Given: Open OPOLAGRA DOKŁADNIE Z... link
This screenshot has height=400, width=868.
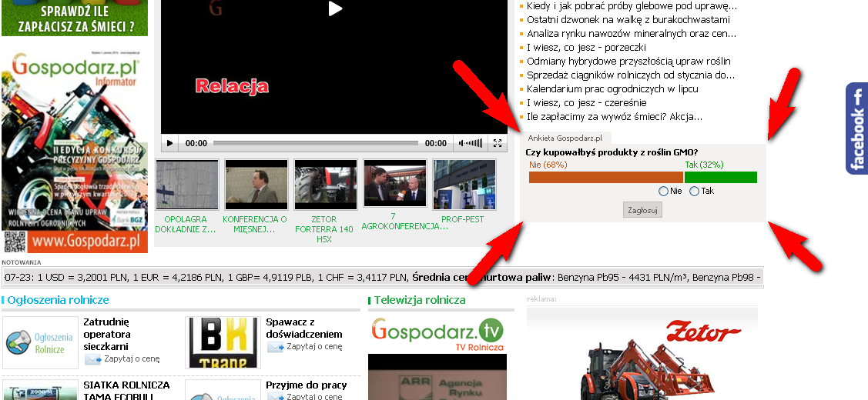Looking at the screenshot, I should point(186,224).
